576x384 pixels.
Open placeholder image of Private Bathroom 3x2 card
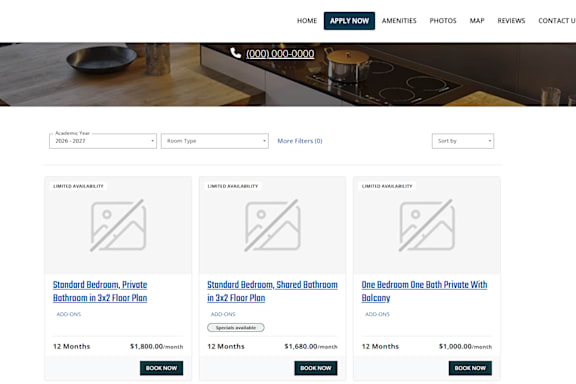click(118, 225)
